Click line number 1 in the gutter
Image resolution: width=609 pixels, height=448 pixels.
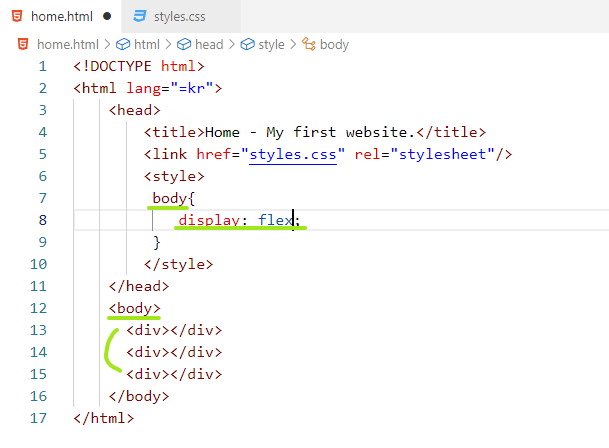(42, 66)
